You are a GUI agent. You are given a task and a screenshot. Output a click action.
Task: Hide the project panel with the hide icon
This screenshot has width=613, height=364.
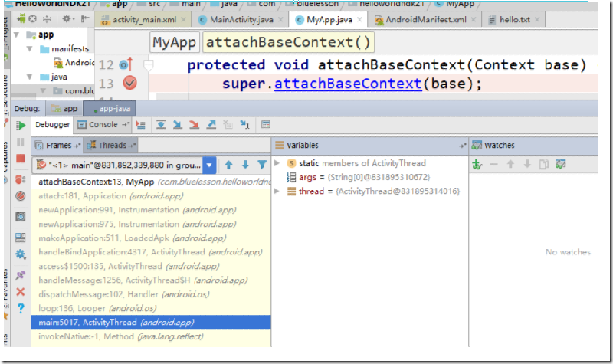[85, 18]
